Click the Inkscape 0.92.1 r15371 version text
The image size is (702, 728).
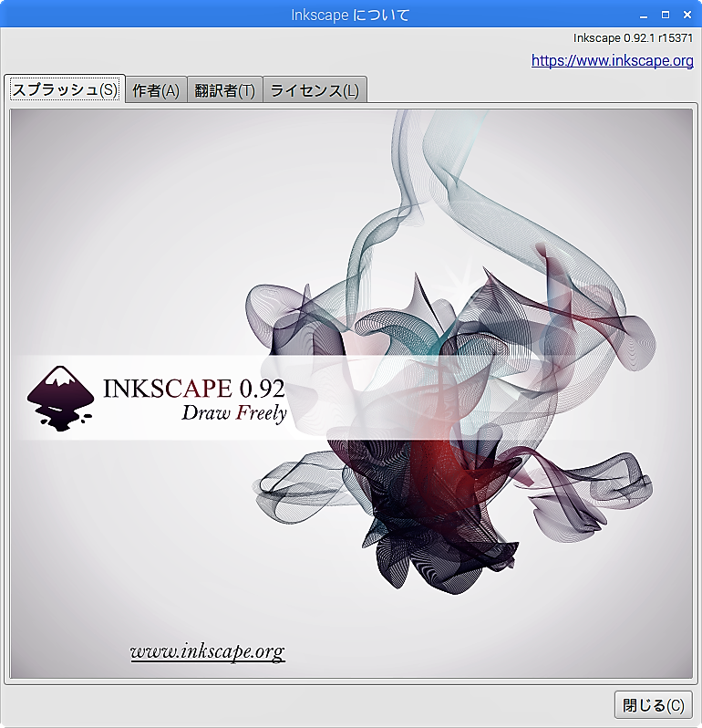tap(633, 38)
